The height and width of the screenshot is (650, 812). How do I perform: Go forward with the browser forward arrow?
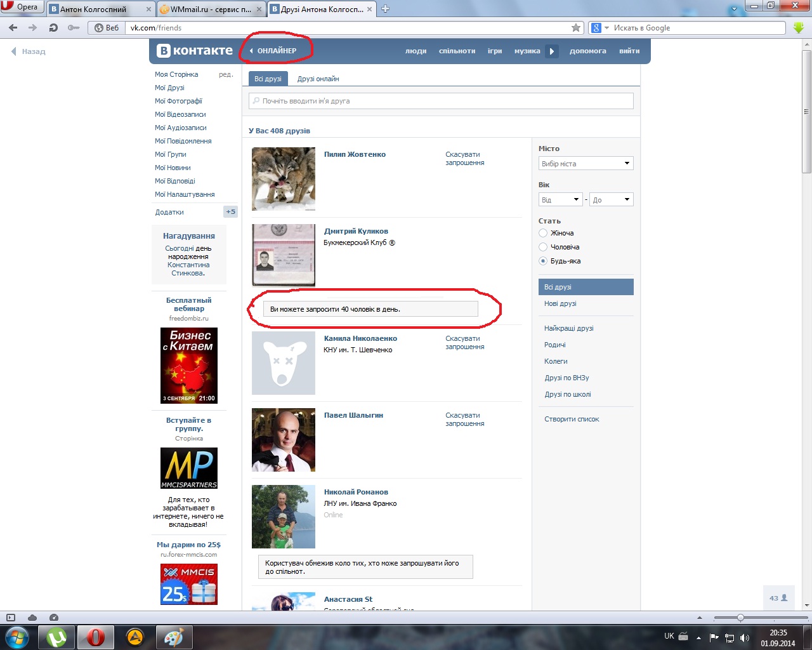pos(33,28)
